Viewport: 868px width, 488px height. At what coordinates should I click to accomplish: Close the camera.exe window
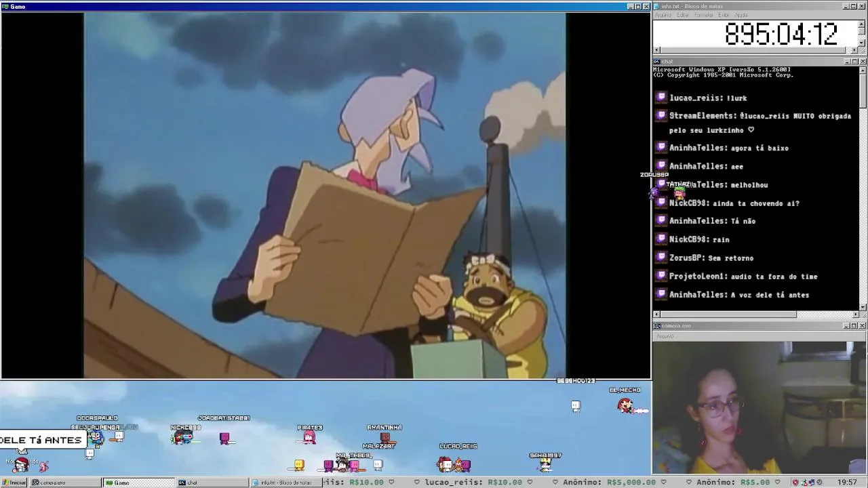(x=863, y=326)
